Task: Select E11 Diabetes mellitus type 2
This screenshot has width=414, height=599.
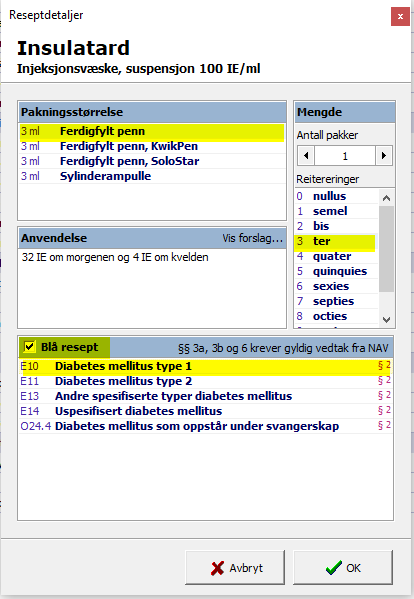Action: (205, 381)
